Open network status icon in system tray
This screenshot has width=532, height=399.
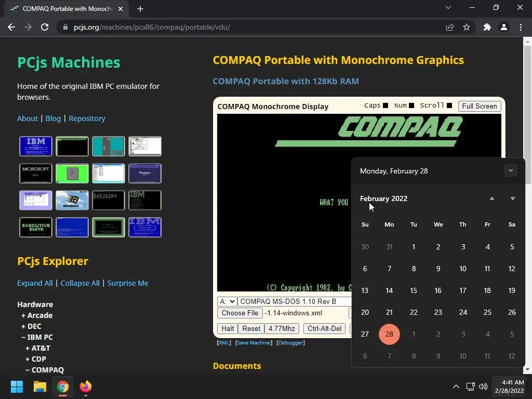click(x=470, y=387)
